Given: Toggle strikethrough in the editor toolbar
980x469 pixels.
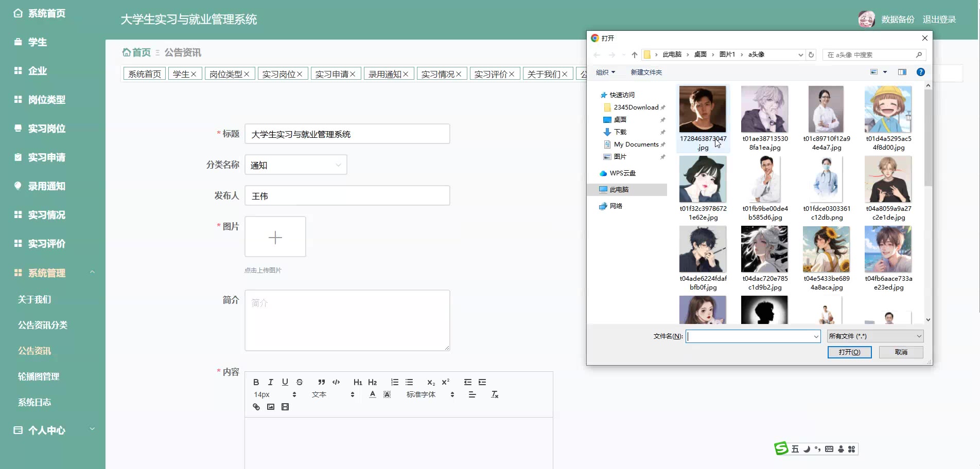Looking at the screenshot, I should (x=300, y=382).
